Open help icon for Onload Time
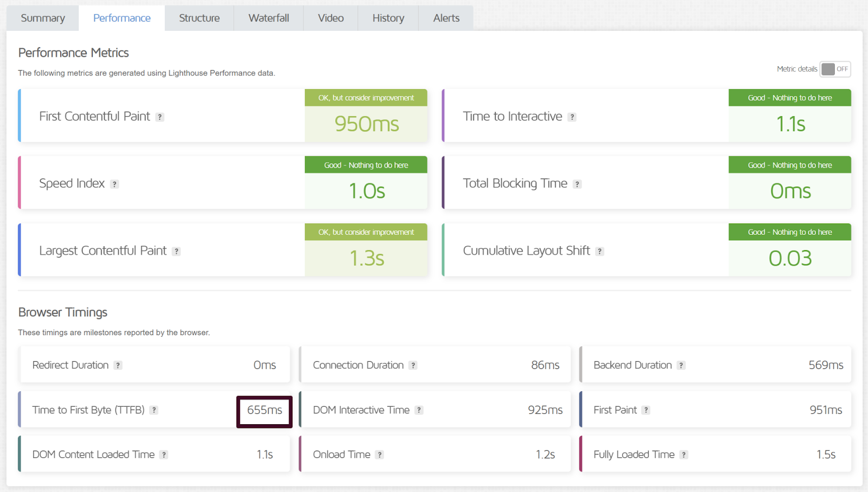This screenshot has height=492, width=868. pyautogui.click(x=380, y=455)
